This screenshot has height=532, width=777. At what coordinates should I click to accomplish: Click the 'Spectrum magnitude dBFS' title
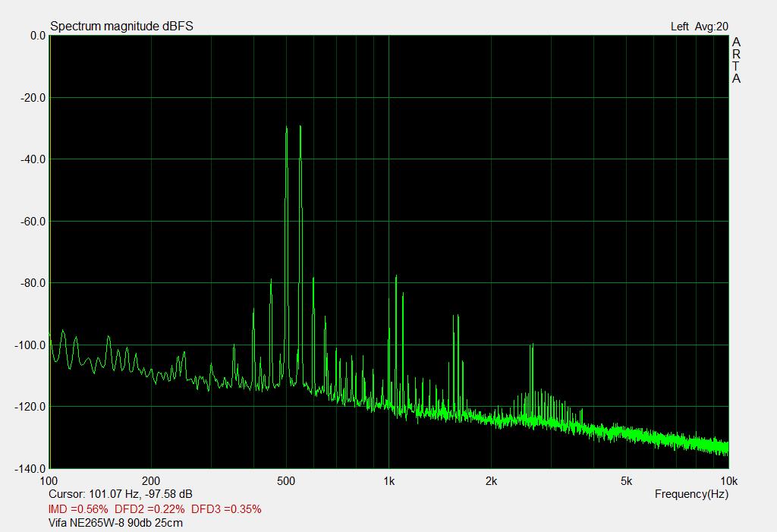(121, 27)
